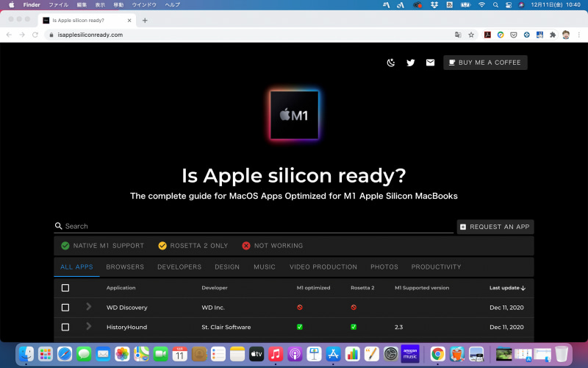This screenshot has height=368, width=588.
Task: Expand the HistoryHound row details
Action: (x=88, y=326)
